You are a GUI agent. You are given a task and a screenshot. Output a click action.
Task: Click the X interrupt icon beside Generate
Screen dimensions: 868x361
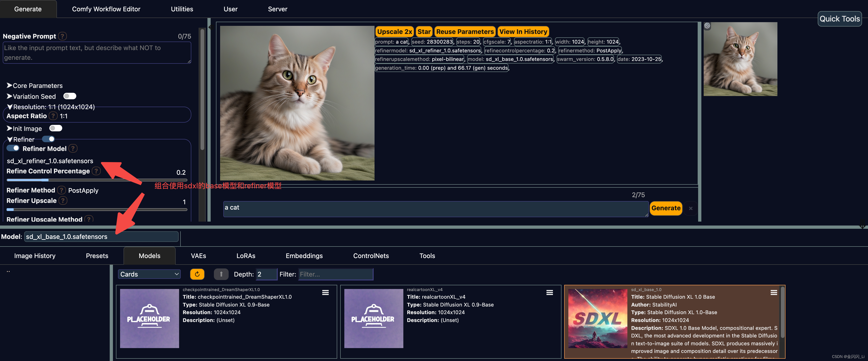coord(691,208)
